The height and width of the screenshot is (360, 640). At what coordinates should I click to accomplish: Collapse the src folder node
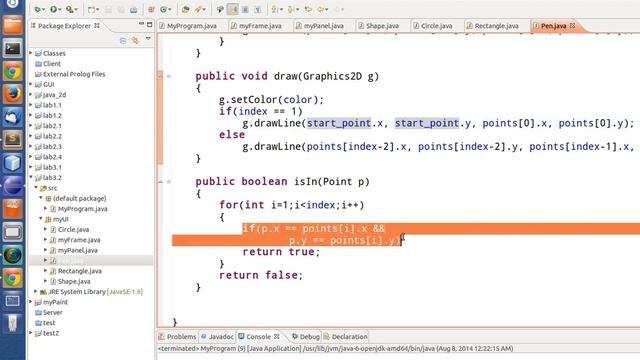pos(36,187)
